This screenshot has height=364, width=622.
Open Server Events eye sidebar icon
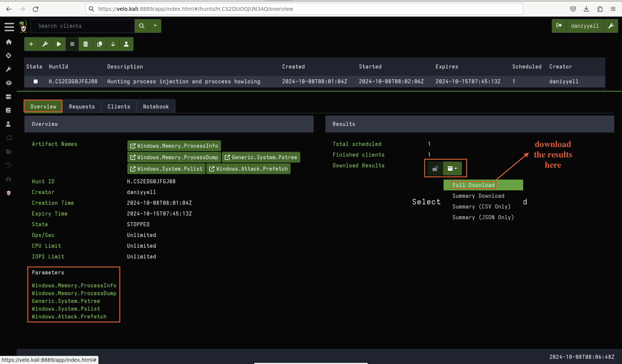click(x=9, y=83)
